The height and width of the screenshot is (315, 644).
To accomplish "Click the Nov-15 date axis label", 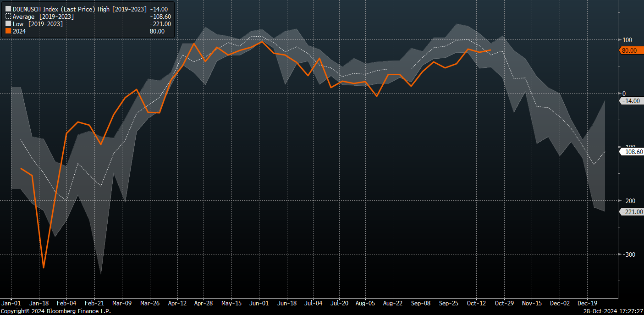I will 532,304.
